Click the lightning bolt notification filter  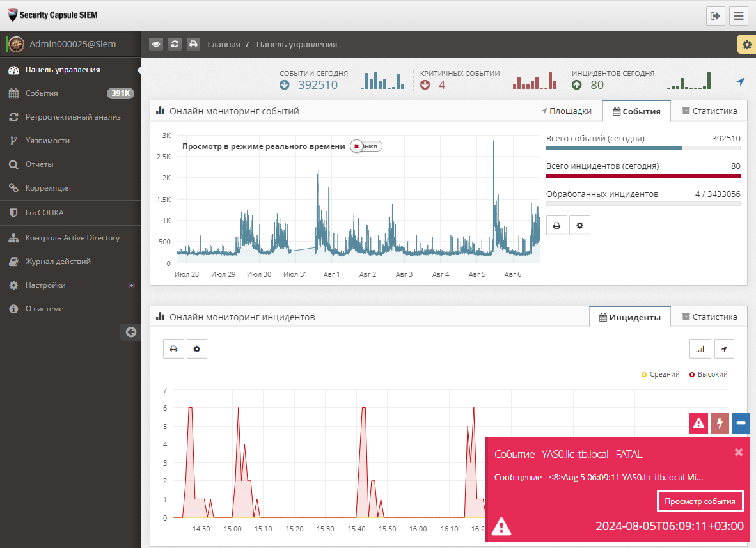tap(720, 423)
